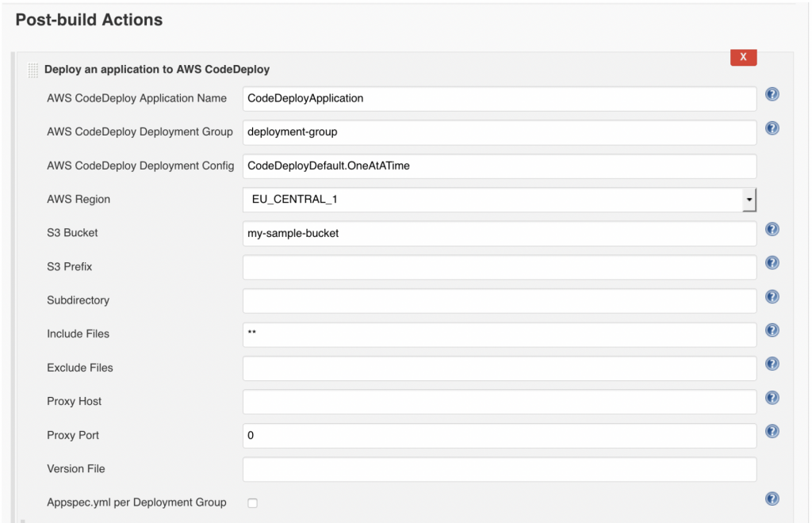View help for Exclude Files
This screenshot has width=812, height=523.
[x=772, y=364]
